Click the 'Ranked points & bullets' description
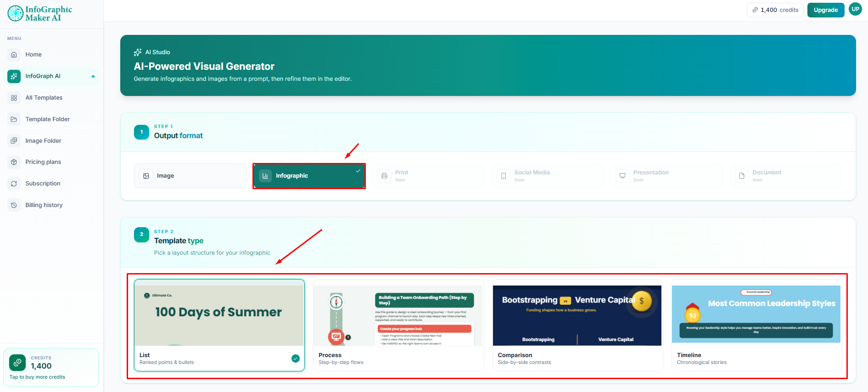 [x=167, y=363]
